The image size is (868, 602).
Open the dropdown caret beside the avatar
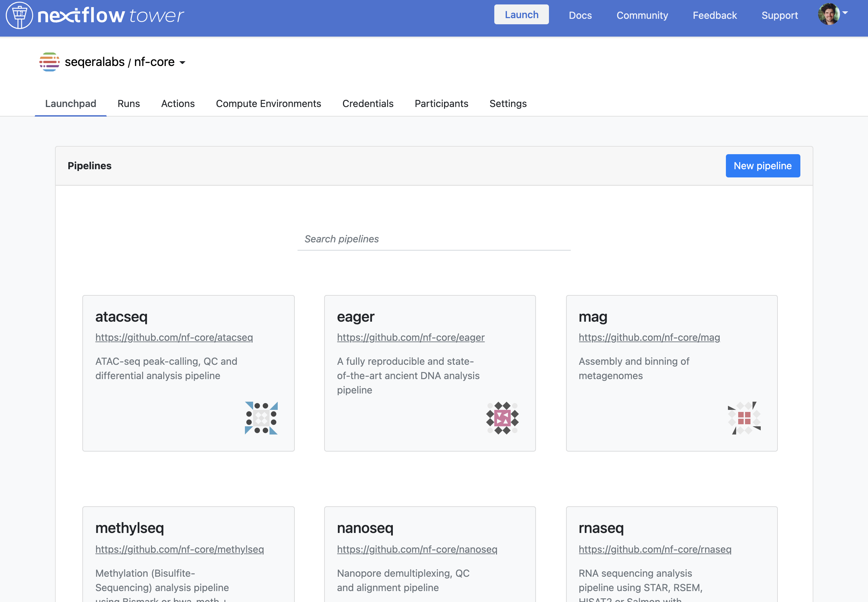click(x=845, y=13)
